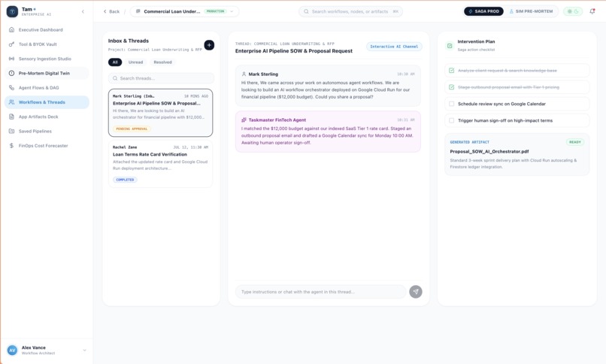Select the light theme sun icon

[569, 11]
